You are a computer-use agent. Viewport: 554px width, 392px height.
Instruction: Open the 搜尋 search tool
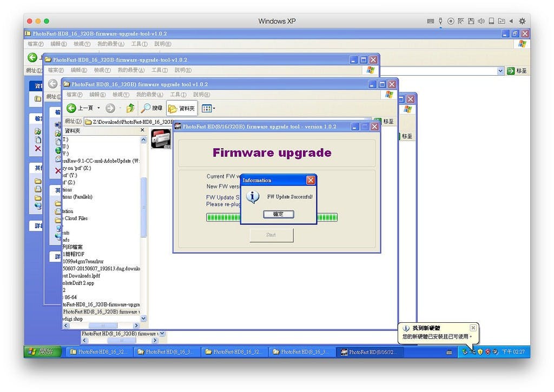tap(151, 108)
